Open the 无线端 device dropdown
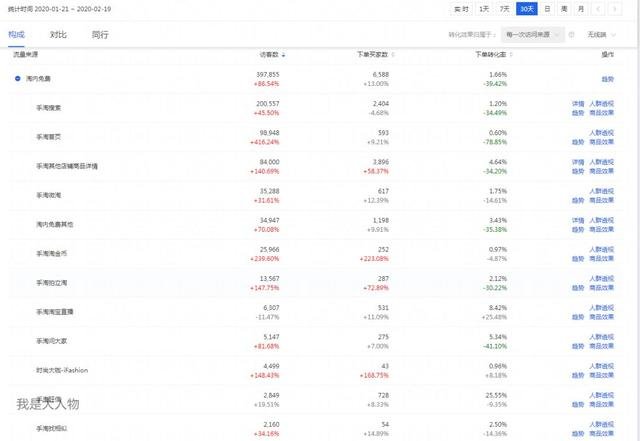The height and width of the screenshot is (441, 640). [x=601, y=35]
